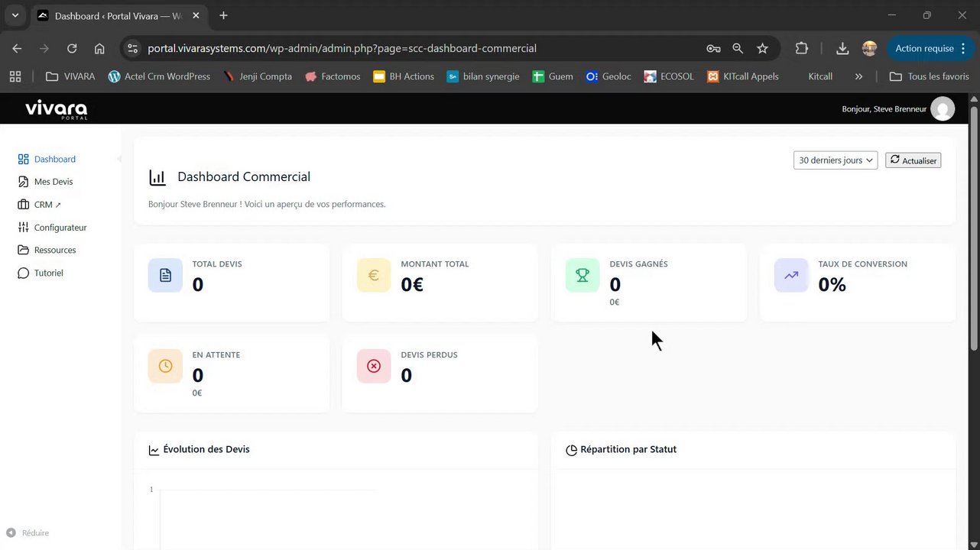Open the Configurateur sidebar item
Screen dimensions: 980x550
click(x=60, y=228)
